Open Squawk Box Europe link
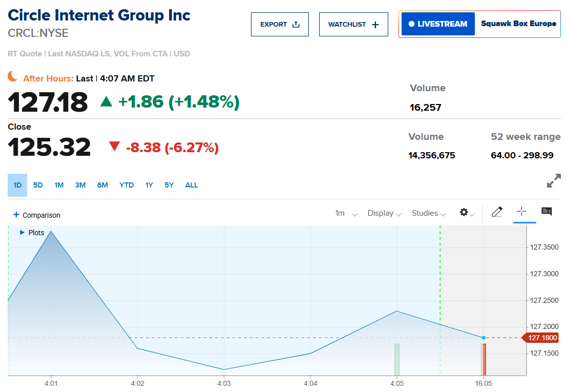The image size is (566, 392). tap(518, 24)
